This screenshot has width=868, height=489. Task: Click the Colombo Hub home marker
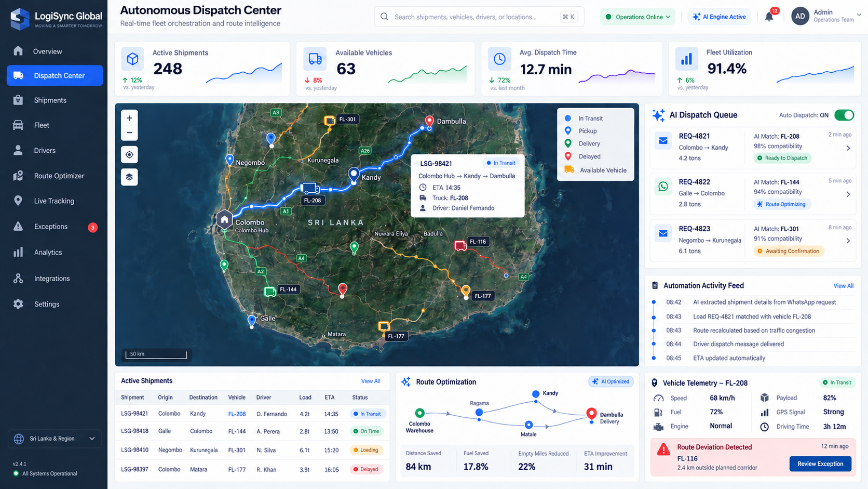pyautogui.click(x=224, y=219)
